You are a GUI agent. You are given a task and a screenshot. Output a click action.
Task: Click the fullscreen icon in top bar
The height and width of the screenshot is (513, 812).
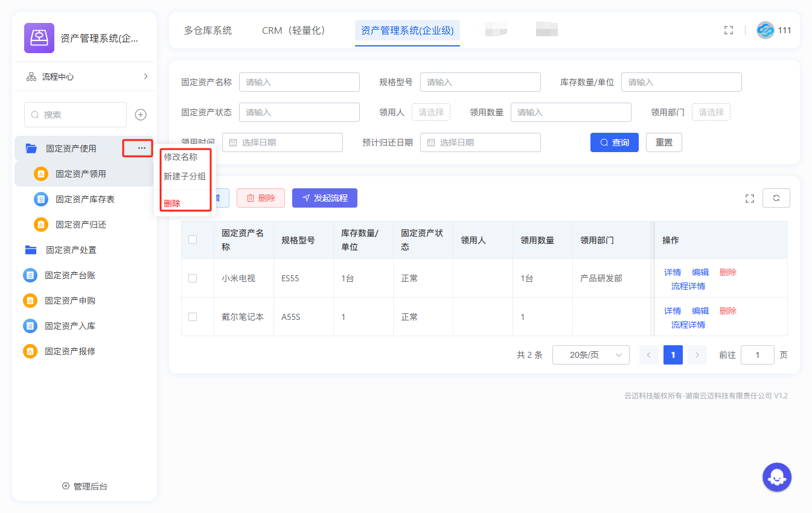[729, 30]
